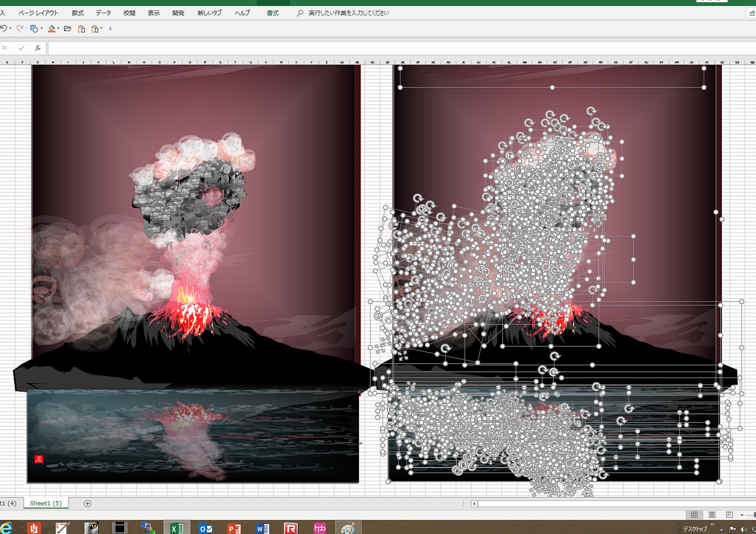
Task: Click the Shapes insert icon
Action: coord(34,29)
